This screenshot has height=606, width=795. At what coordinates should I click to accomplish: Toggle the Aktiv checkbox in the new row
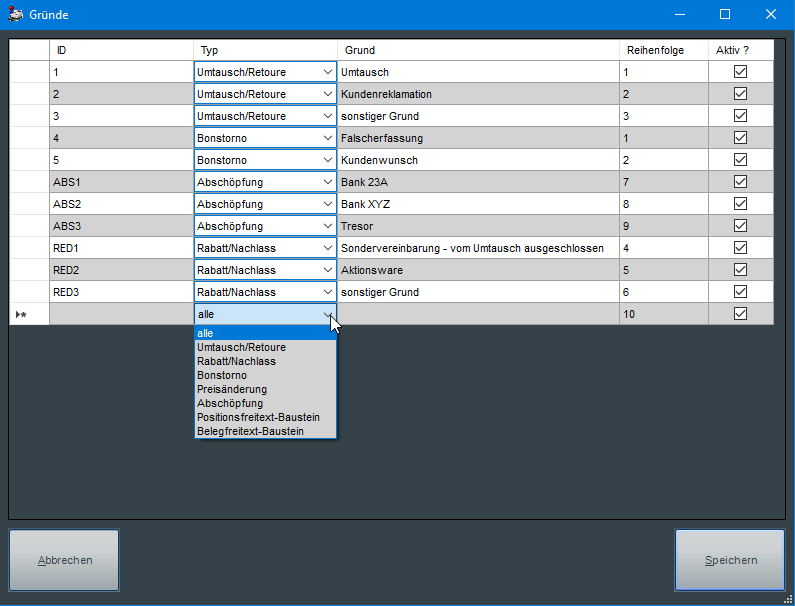click(x=740, y=314)
